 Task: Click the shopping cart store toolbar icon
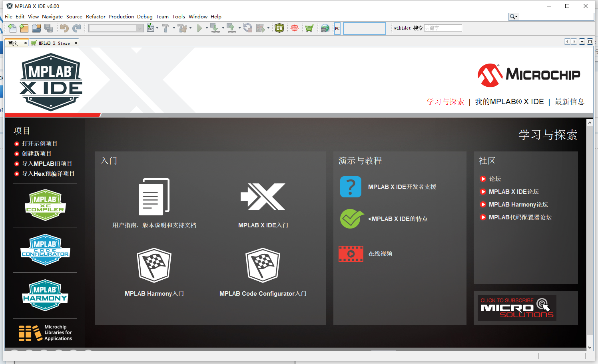point(309,28)
